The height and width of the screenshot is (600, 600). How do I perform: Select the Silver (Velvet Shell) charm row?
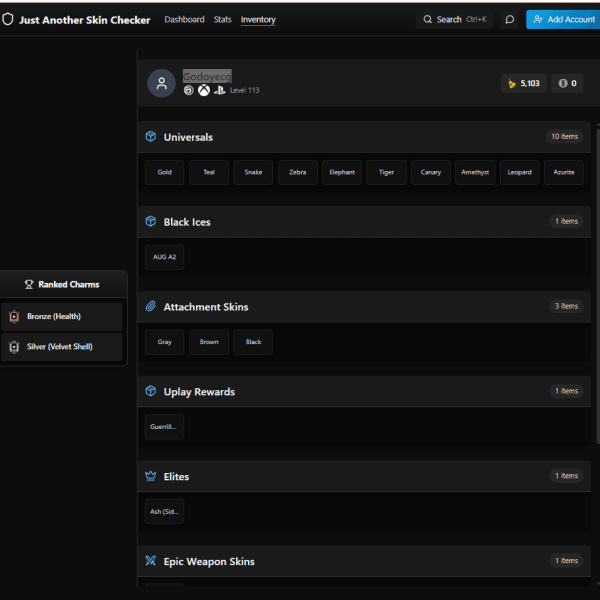click(x=61, y=347)
